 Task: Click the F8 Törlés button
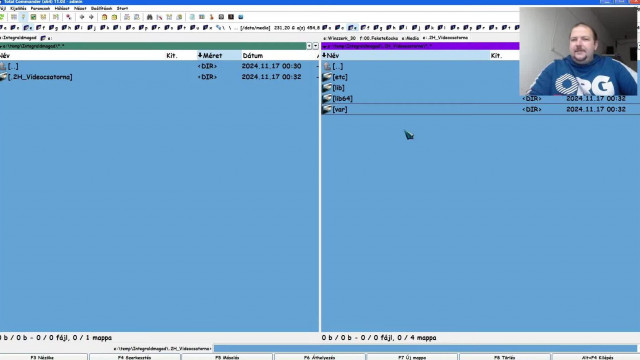pos(504,357)
